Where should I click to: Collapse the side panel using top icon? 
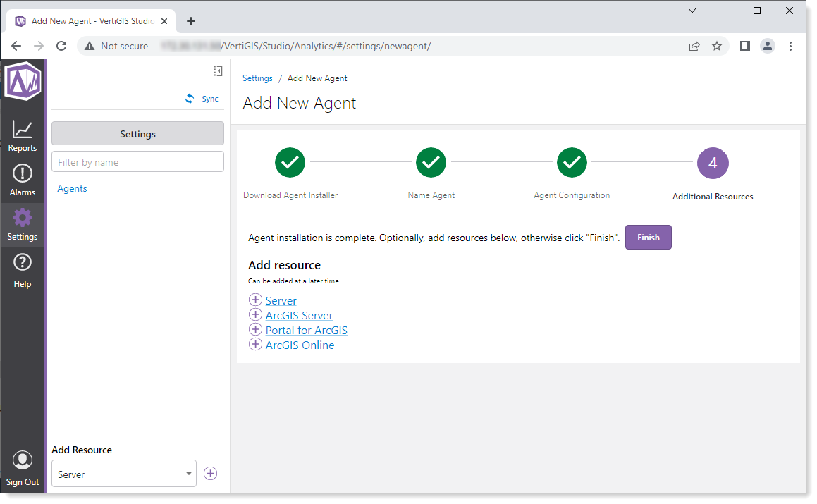coord(218,70)
